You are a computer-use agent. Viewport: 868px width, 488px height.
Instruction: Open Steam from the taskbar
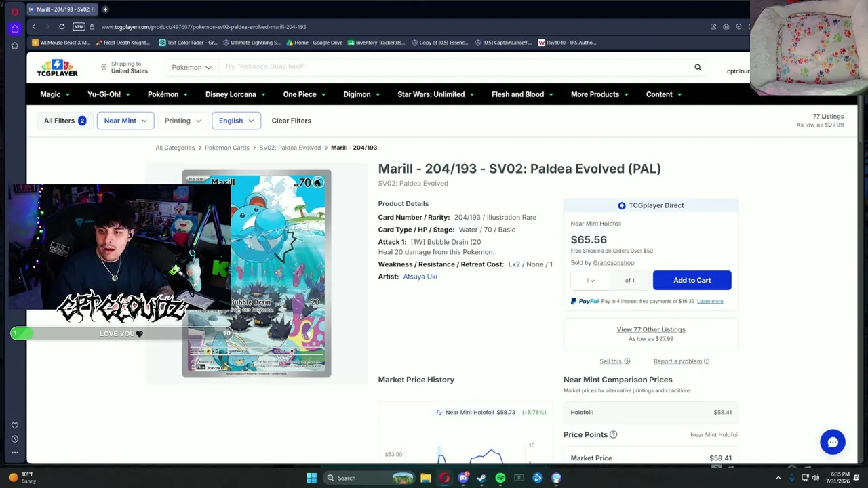[481, 478]
